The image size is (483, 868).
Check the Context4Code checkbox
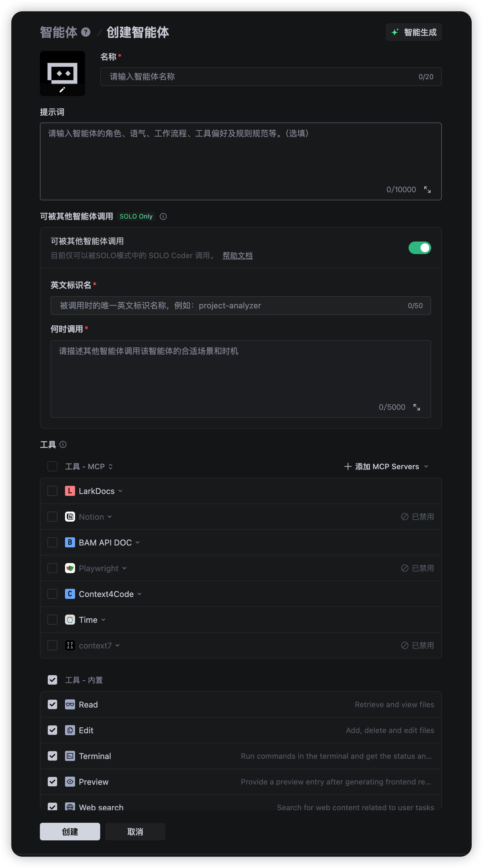click(x=52, y=594)
